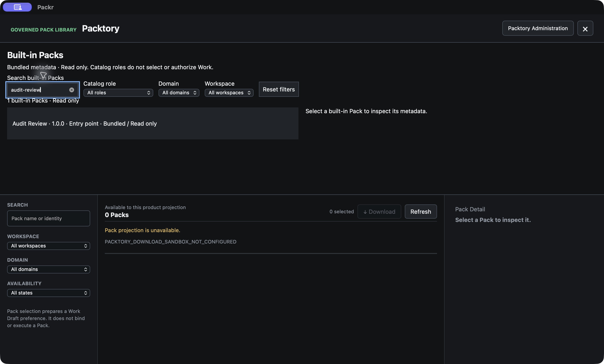Click the Pack name or identity field
Image resolution: width=604 pixels, height=364 pixels.
pos(49,218)
